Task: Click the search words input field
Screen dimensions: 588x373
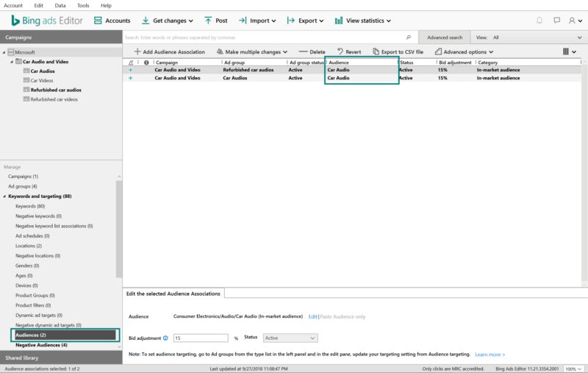Action: [x=264, y=38]
